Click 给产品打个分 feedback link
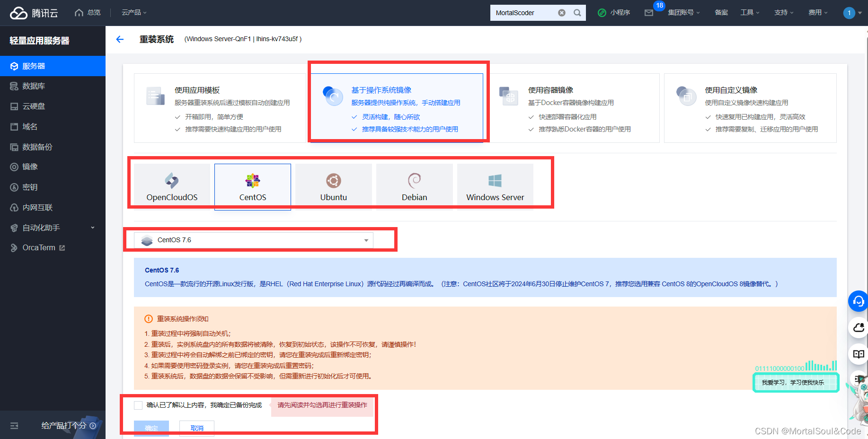Viewport: 868px width, 439px height. (x=69, y=426)
